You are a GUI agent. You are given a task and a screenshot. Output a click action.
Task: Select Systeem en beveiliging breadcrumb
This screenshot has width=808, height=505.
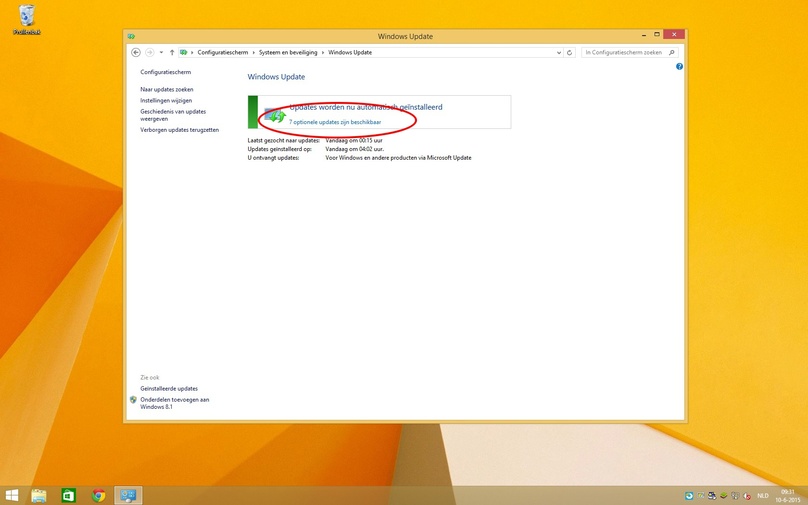[x=288, y=53]
